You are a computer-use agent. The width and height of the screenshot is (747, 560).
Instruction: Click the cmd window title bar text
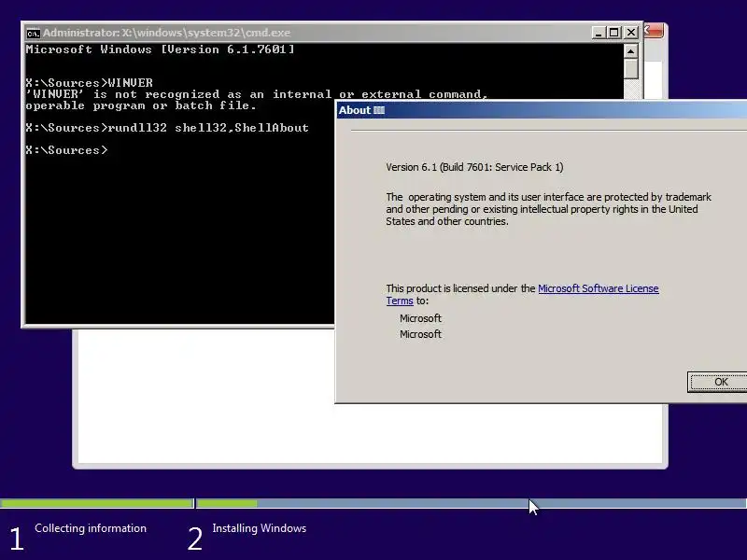pos(167,33)
